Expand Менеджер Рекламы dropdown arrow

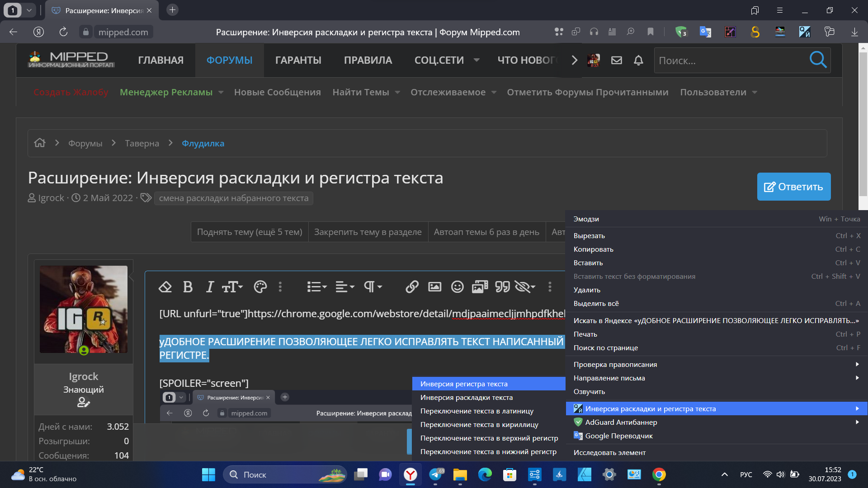(221, 92)
